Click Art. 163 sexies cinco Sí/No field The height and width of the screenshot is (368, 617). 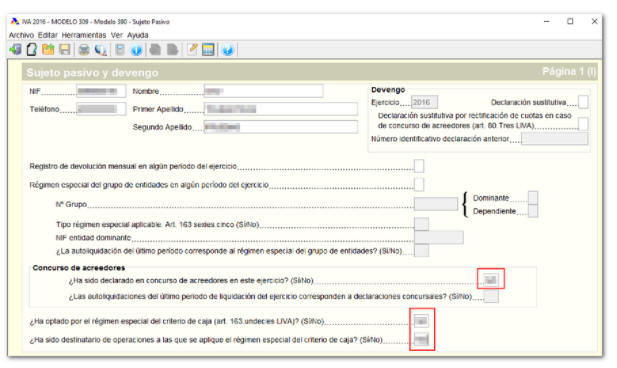421,224
